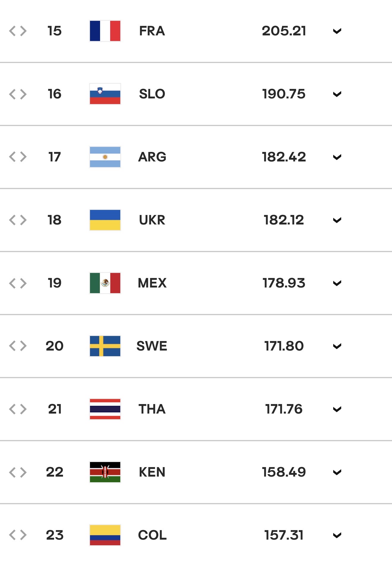Click the Ukraine flag icon
Image resolution: width=392 pixels, height=564 pixels.
tap(105, 220)
